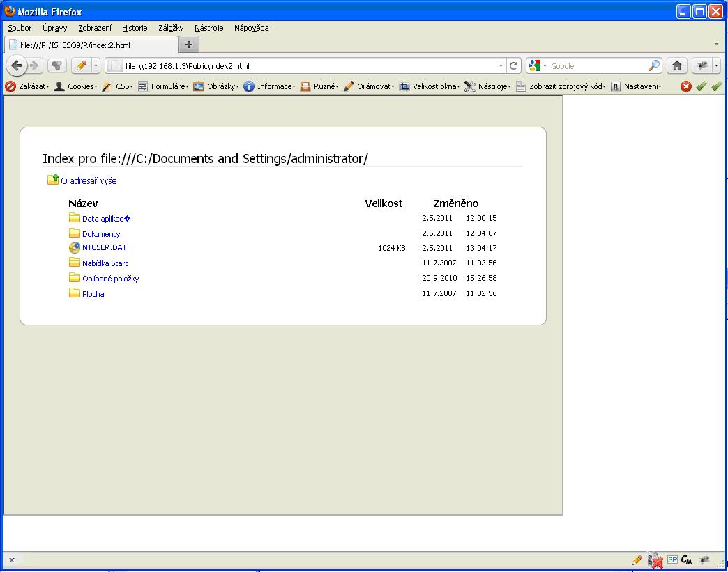Click the magnifier search icon in Google box

tap(653, 66)
